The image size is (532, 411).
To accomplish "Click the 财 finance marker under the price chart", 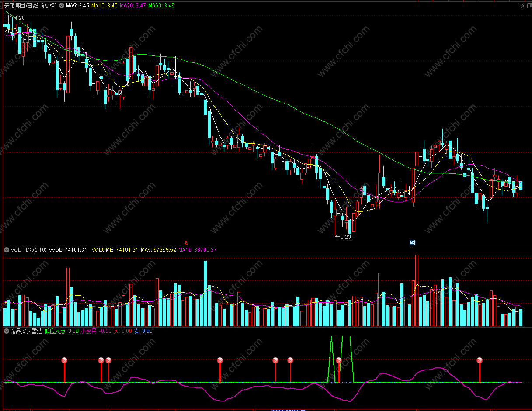I will pos(413,242).
